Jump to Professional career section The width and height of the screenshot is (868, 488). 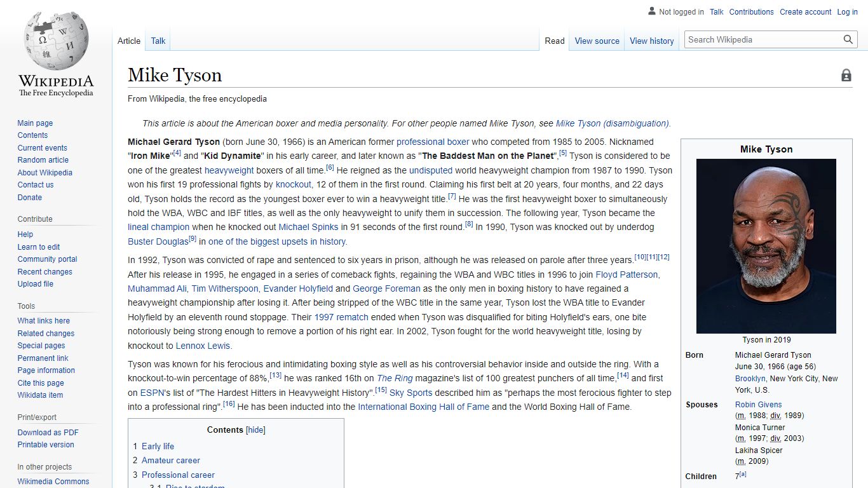click(178, 475)
